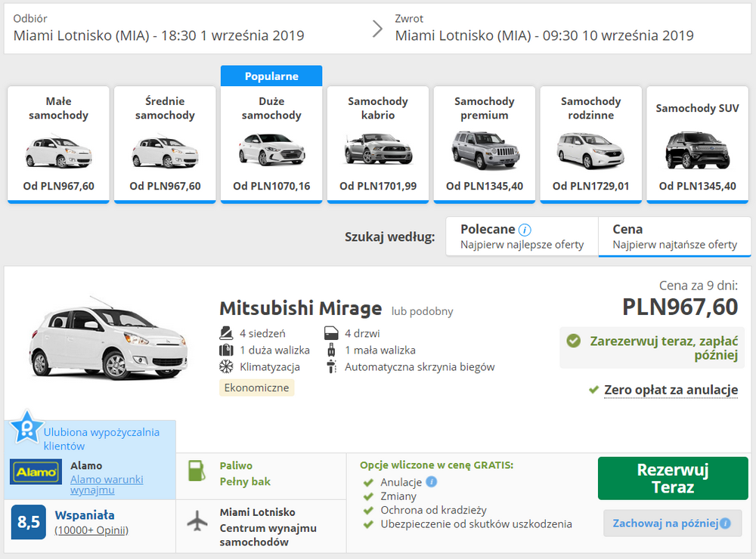
Task: Click the Mitsubishi Mirage car image
Action: pos(108,338)
